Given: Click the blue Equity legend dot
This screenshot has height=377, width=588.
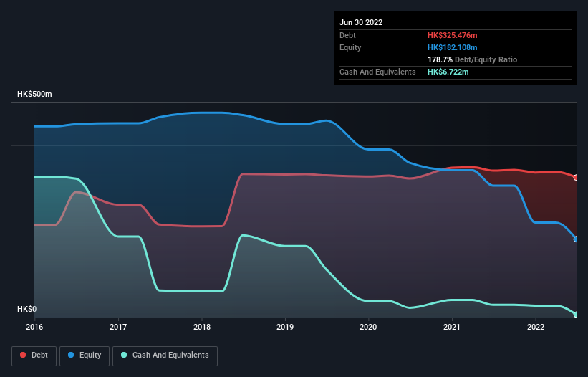Looking at the screenshot, I should coord(71,355).
